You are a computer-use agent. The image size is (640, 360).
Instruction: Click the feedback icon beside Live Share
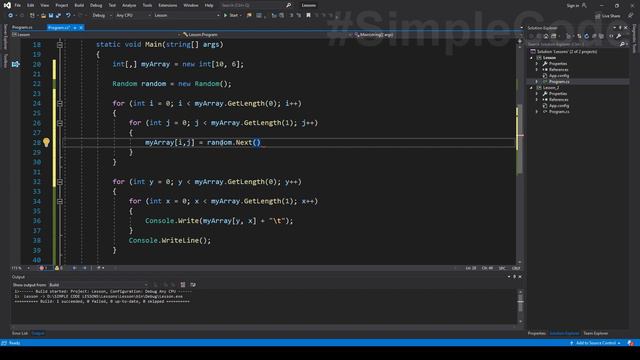[630, 16]
